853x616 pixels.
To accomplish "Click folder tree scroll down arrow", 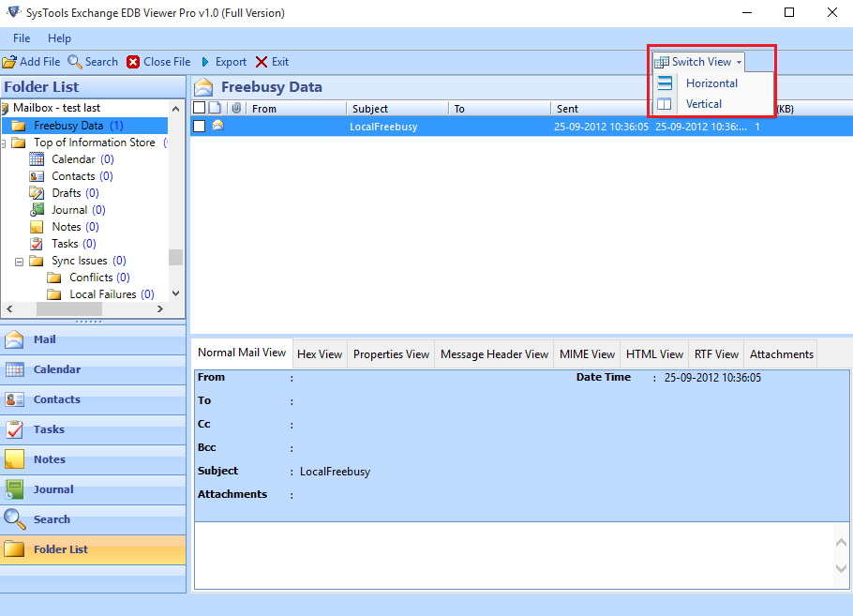I will pyautogui.click(x=175, y=293).
